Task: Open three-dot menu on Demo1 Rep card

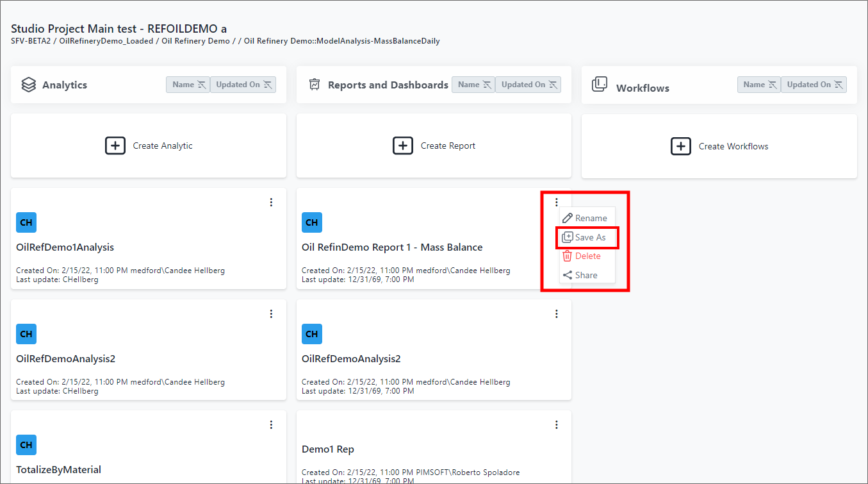Action: 556,424
